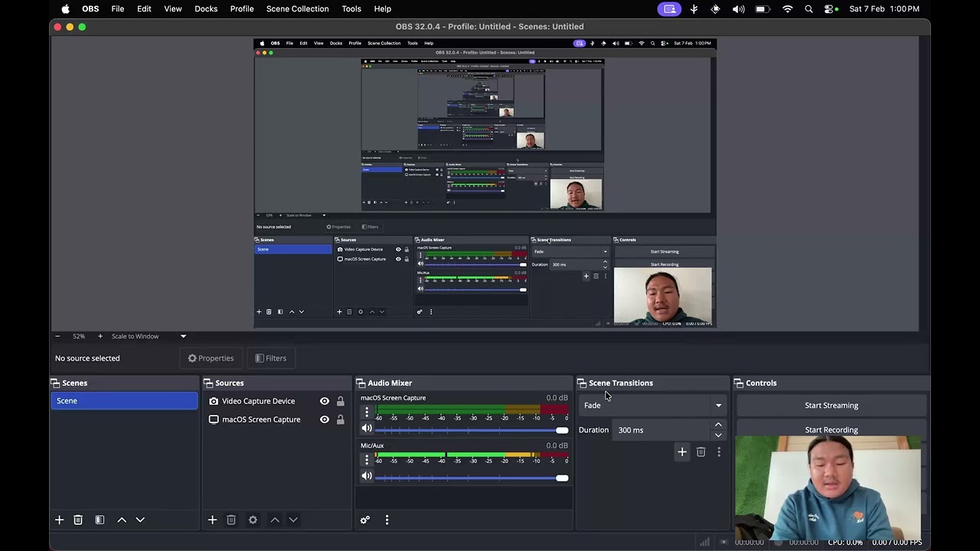Screen dimensions: 980x551
Task: Toggle lock on macOS Screen Capture source
Action: click(340, 419)
